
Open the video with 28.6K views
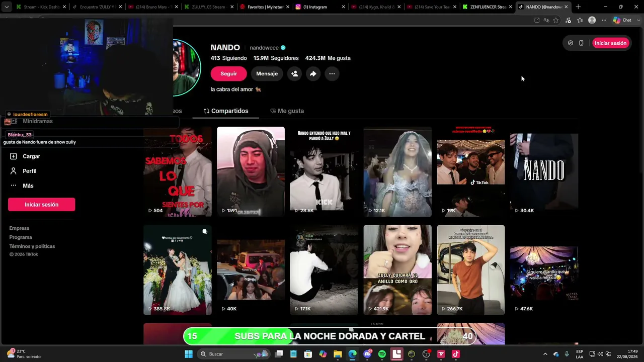coord(324,171)
